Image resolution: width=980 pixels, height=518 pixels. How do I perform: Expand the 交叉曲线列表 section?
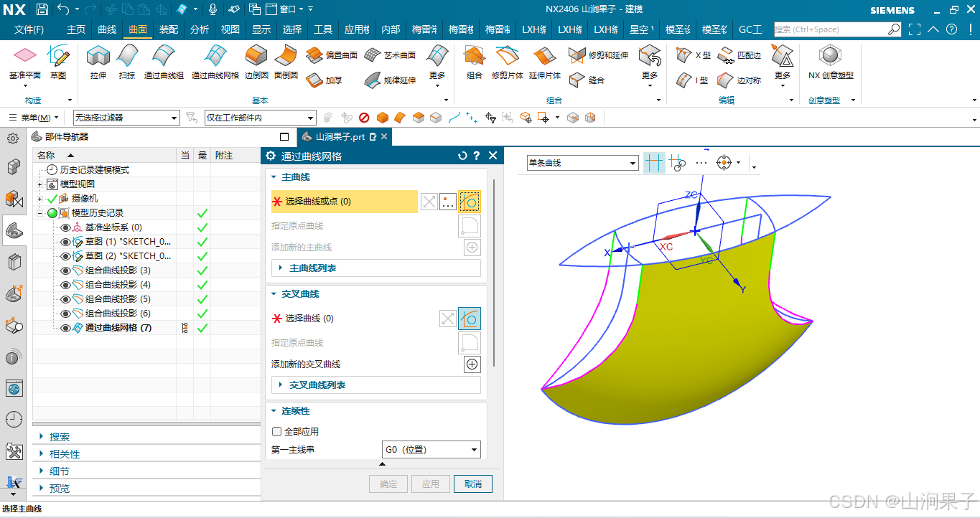click(x=375, y=385)
